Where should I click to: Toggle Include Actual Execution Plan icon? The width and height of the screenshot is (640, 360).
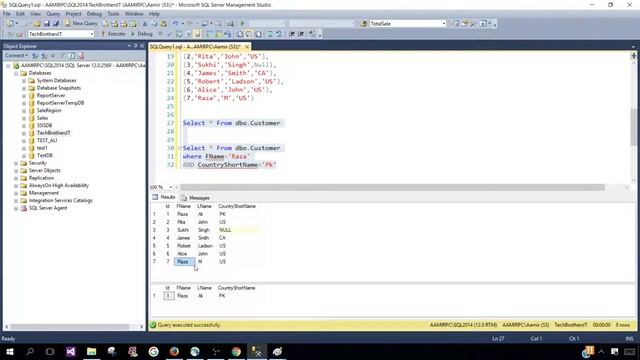209,34
